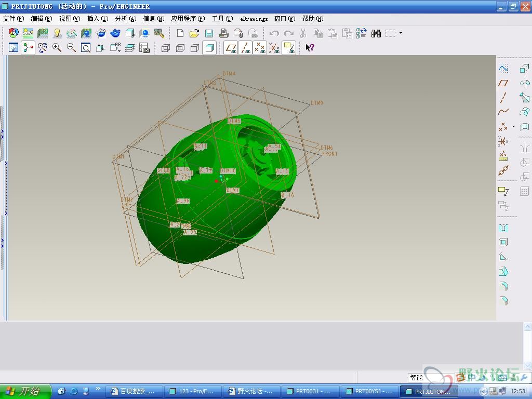This screenshot has height=399, width=532.
Task: Select the Chamfer tool
Action: pos(503,301)
